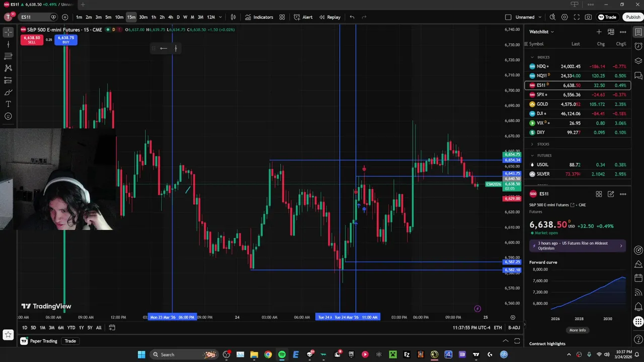Image resolution: width=644 pixels, height=362 pixels.
Task: Click the BUY 6,638.75 button
Action: (66, 40)
